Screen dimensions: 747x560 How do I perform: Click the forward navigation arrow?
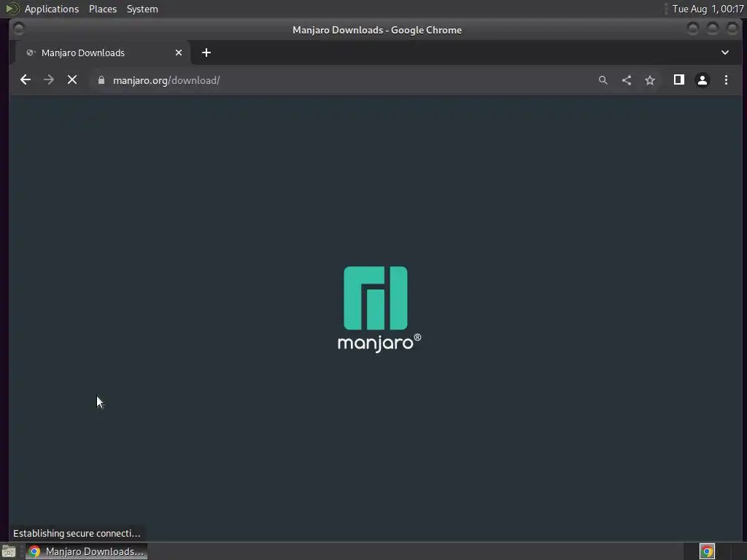tap(49, 80)
